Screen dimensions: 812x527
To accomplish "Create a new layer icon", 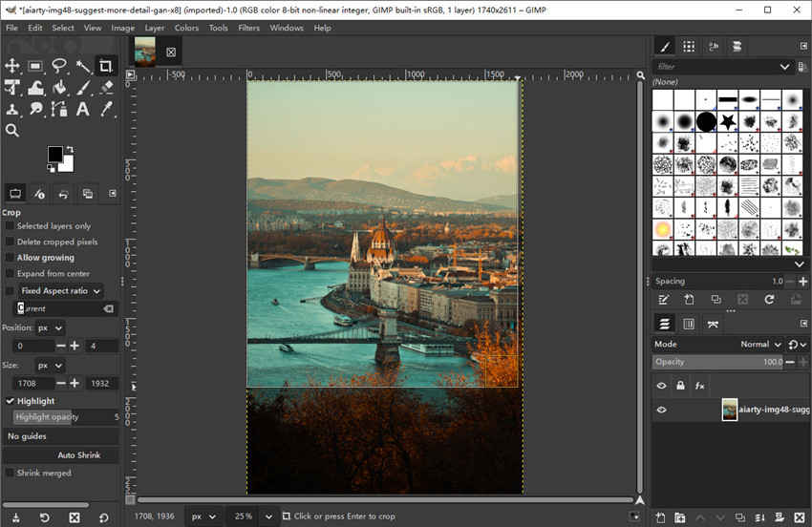I will pyautogui.click(x=660, y=517).
